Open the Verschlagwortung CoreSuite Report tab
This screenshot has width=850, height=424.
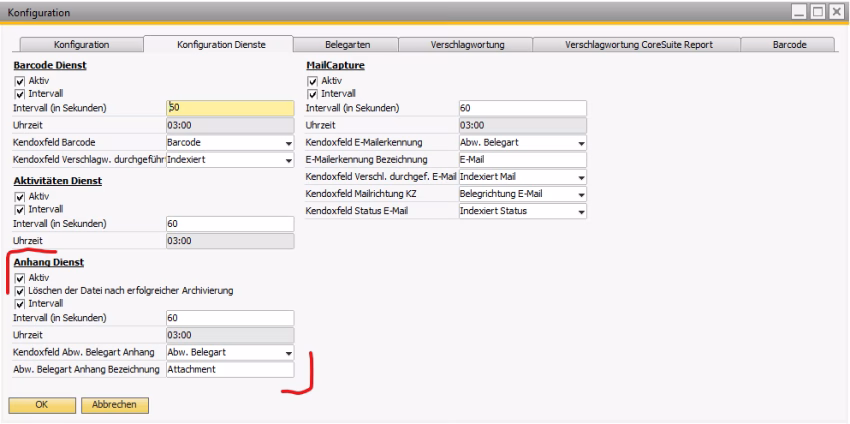[638, 44]
